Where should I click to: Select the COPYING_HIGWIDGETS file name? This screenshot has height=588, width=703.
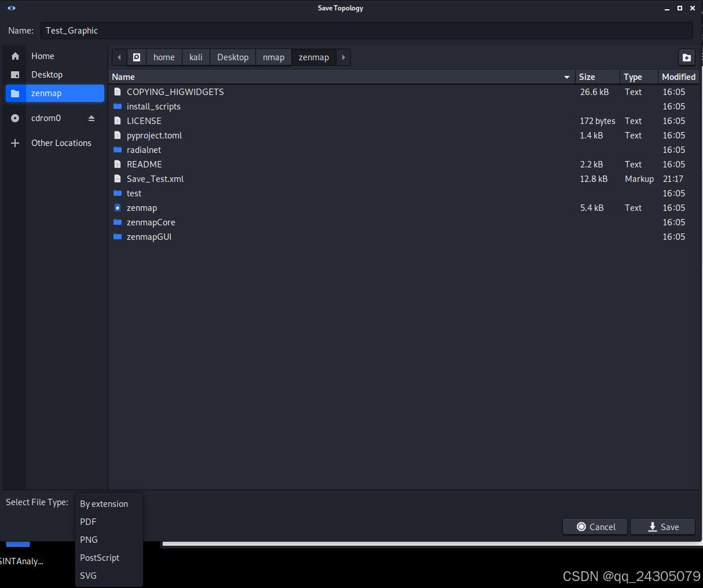175,92
